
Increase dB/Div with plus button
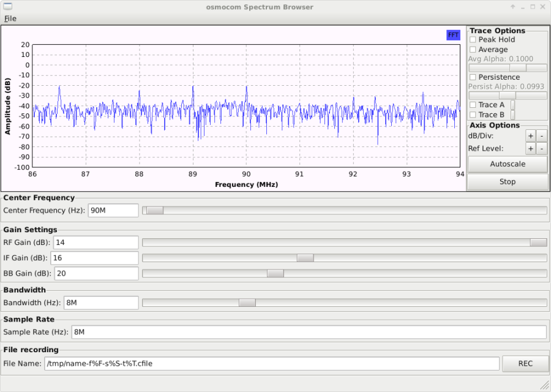(531, 136)
